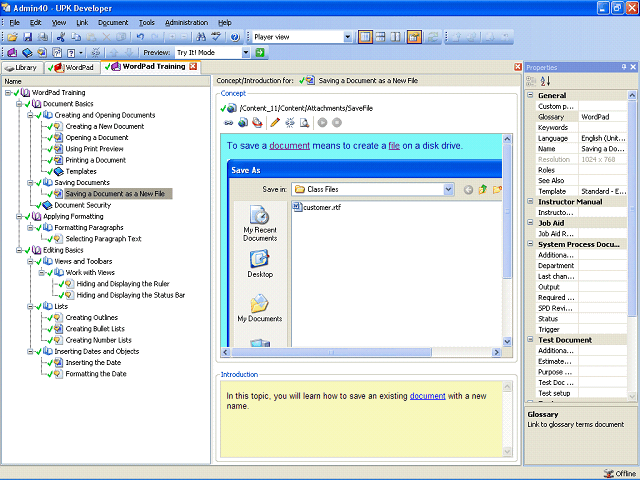640x480 pixels.
Task: Open the Link menu
Action: click(82, 22)
